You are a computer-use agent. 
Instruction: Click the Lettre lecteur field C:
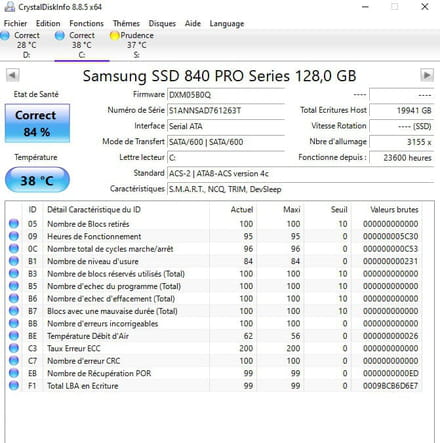pyautogui.click(x=226, y=158)
